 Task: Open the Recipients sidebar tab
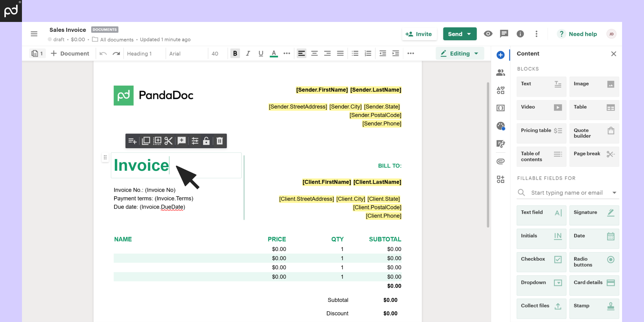(x=501, y=72)
